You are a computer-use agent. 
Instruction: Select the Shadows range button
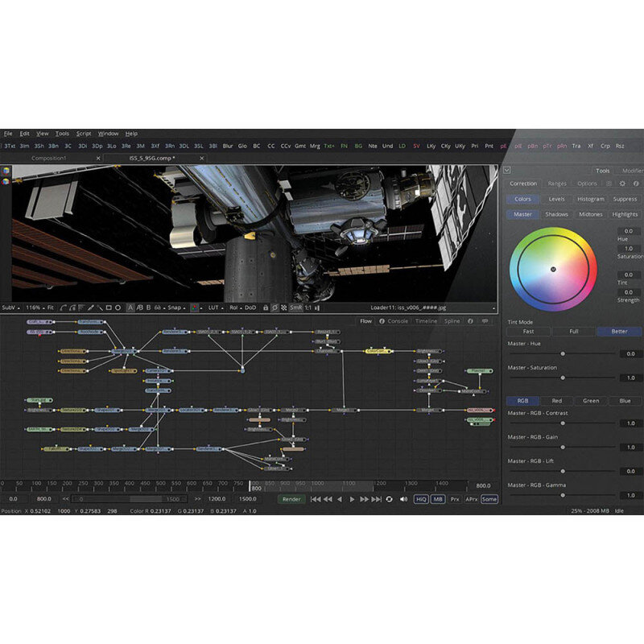[556, 214]
